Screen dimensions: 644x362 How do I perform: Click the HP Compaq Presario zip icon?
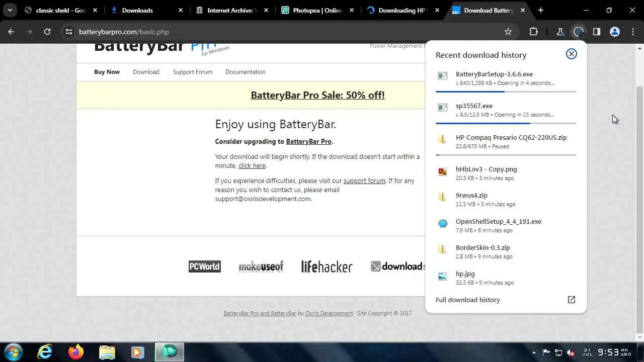pos(442,139)
